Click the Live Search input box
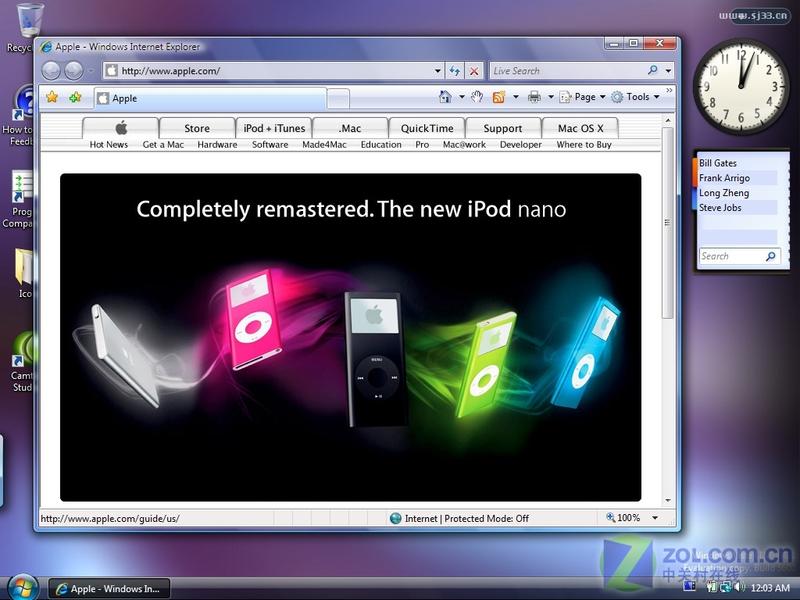Image resolution: width=800 pixels, height=600 pixels. 567,71
